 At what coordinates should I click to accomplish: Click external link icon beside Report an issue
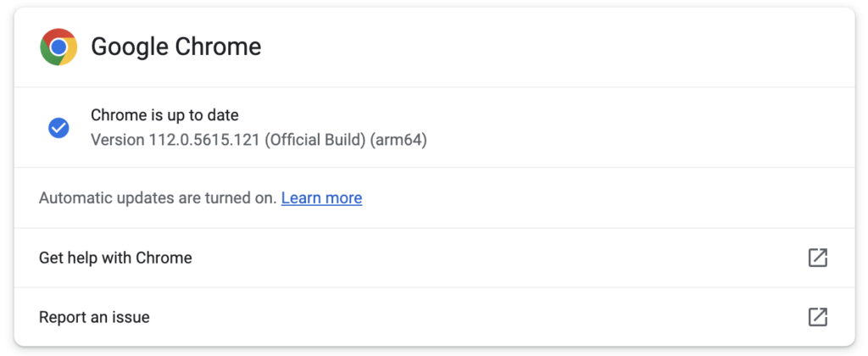point(817,317)
